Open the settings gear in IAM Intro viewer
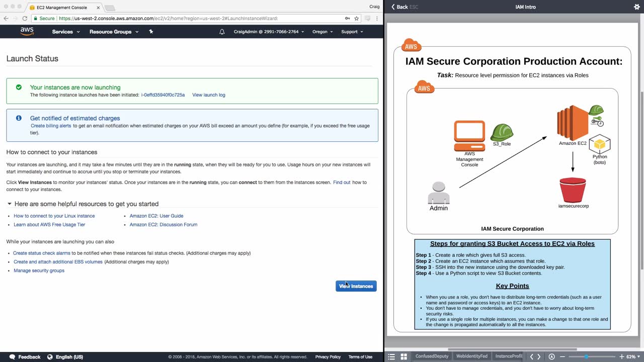The image size is (644, 362). click(636, 7)
